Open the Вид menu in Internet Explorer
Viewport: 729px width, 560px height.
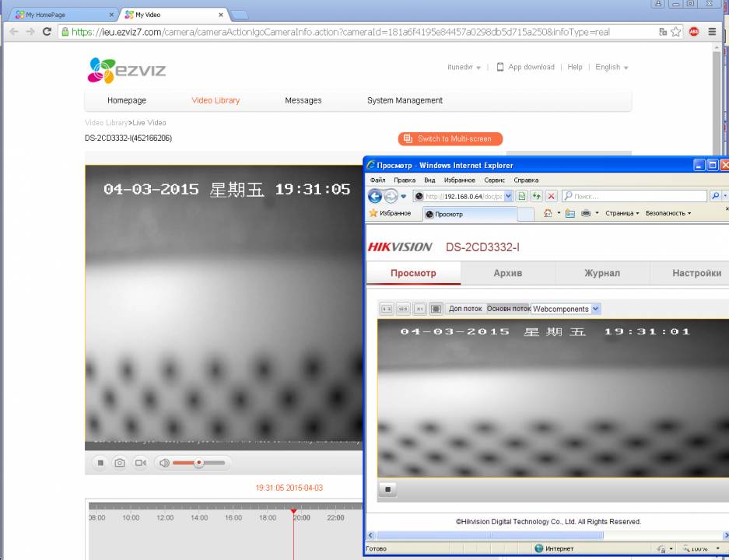pyautogui.click(x=429, y=180)
